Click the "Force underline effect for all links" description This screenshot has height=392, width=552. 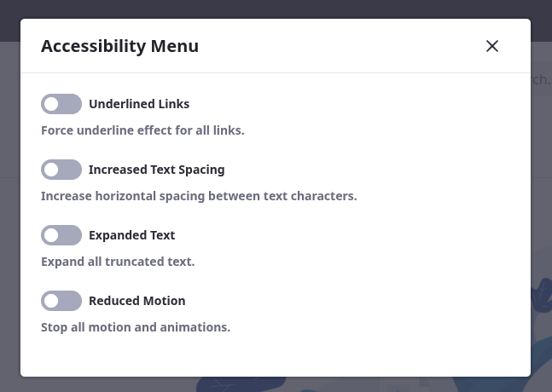click(142, 131)
